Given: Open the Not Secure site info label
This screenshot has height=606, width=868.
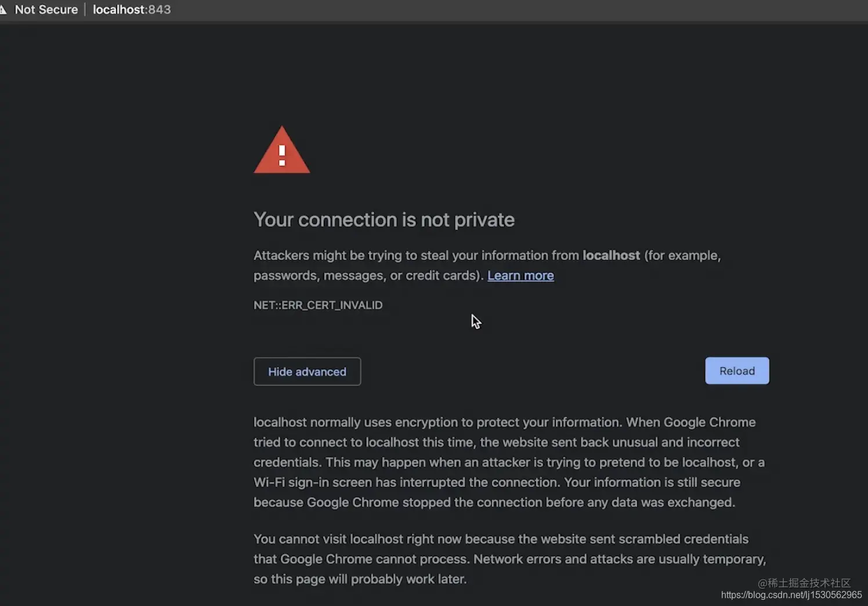Looking at the screenshot, I should pyautogui.click(x=46, y=10).
